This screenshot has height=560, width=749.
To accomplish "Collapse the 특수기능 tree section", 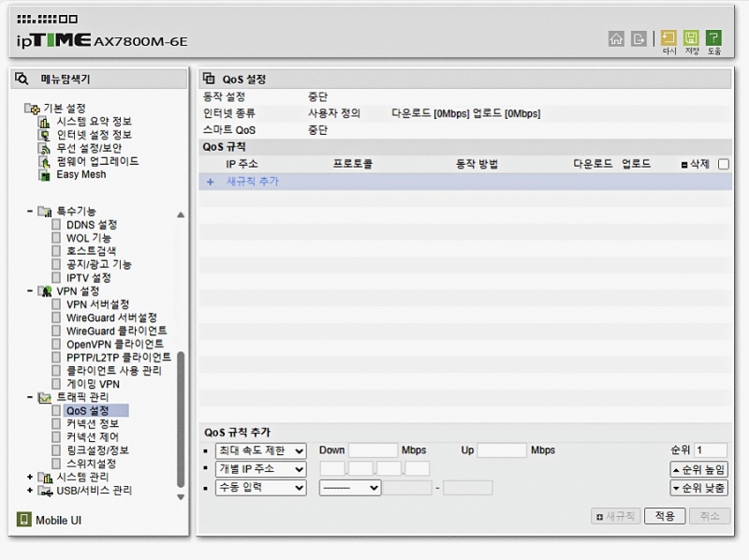I will (x=30, y=212).
